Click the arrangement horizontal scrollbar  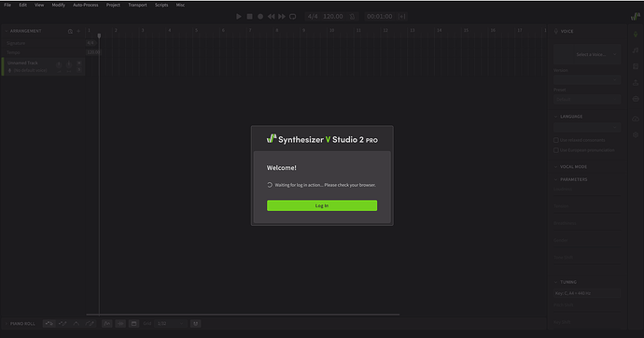[243, 315]
